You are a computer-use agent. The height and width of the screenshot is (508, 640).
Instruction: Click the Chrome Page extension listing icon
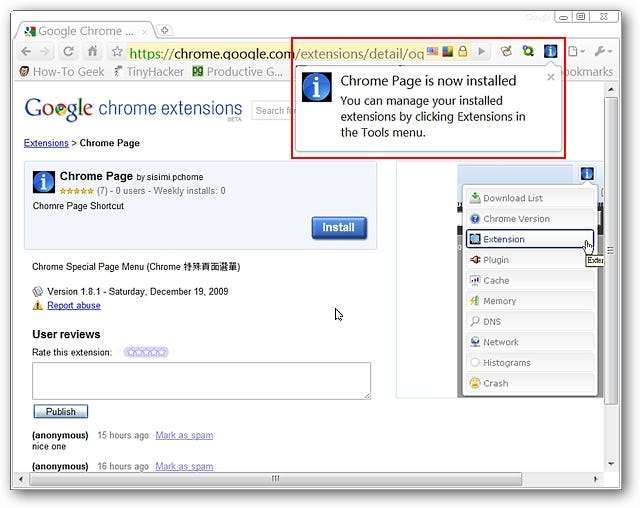pos(44,182)
